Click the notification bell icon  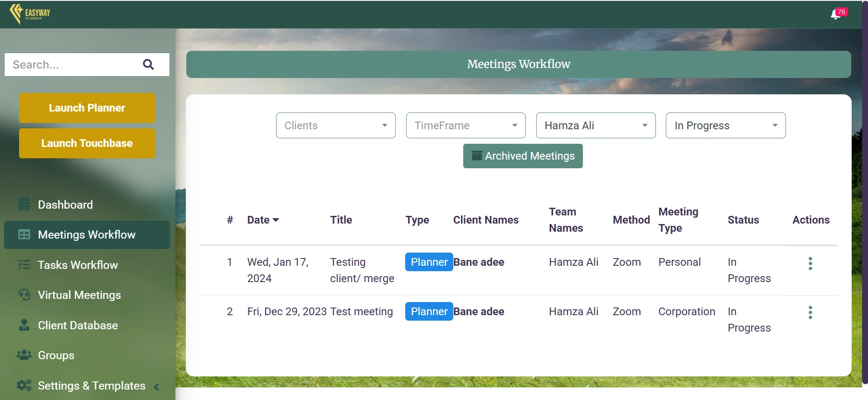coord(835,15)
